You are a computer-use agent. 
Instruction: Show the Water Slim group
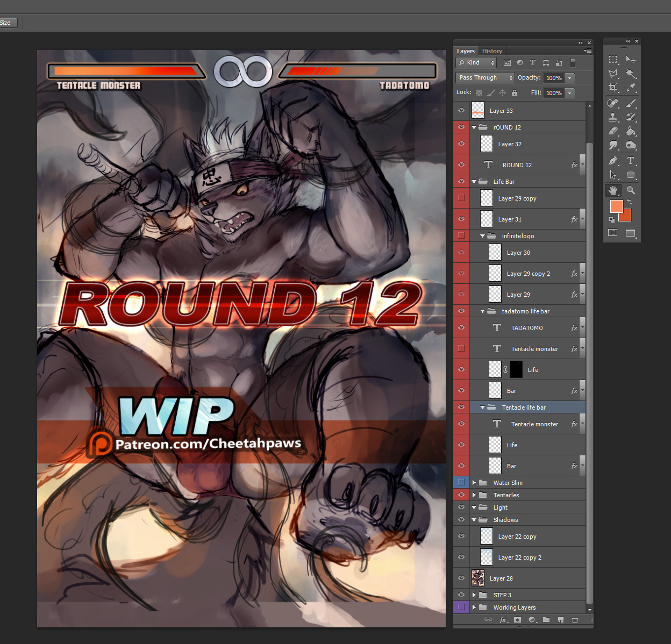tap(461, 482)
